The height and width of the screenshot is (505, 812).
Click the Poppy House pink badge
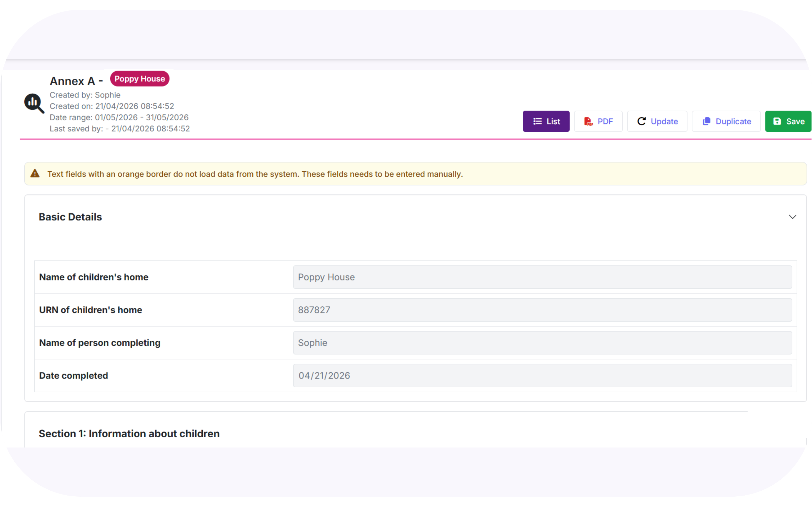(x=140, y=79)
